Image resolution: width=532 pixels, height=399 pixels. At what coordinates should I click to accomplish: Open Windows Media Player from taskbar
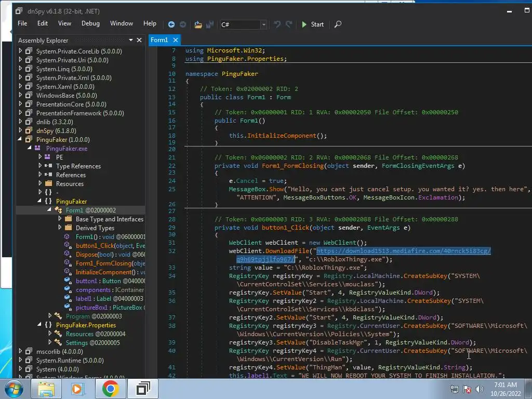(x=78, y=389)
